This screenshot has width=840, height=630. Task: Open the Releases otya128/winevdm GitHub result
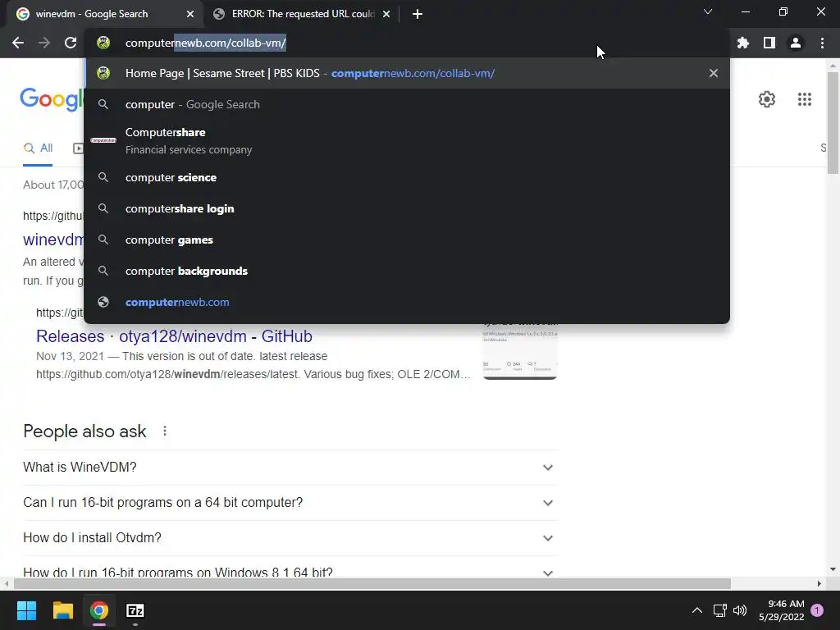(x=174, y=336)
